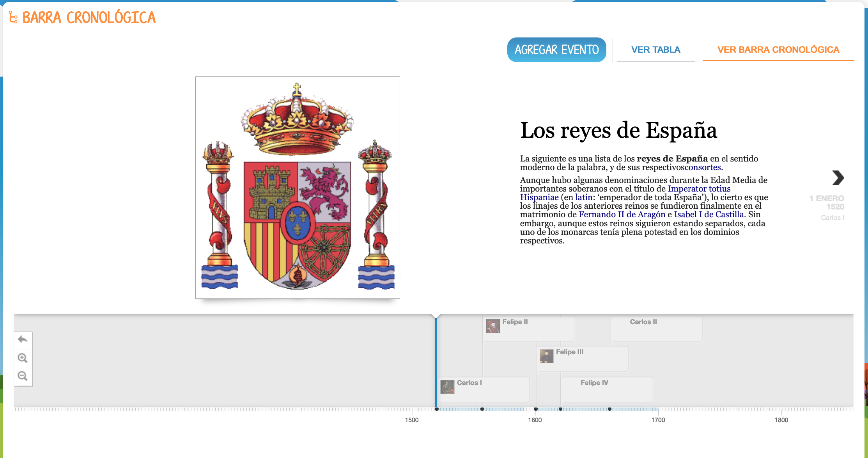This screenshot has height=458, width=868.
Task: Click the 1800 year label on axis
Action: 781,420
